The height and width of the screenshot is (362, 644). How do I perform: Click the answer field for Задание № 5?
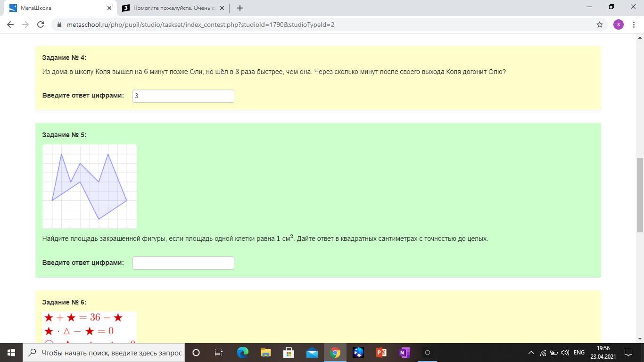click(x=183, y=263)
